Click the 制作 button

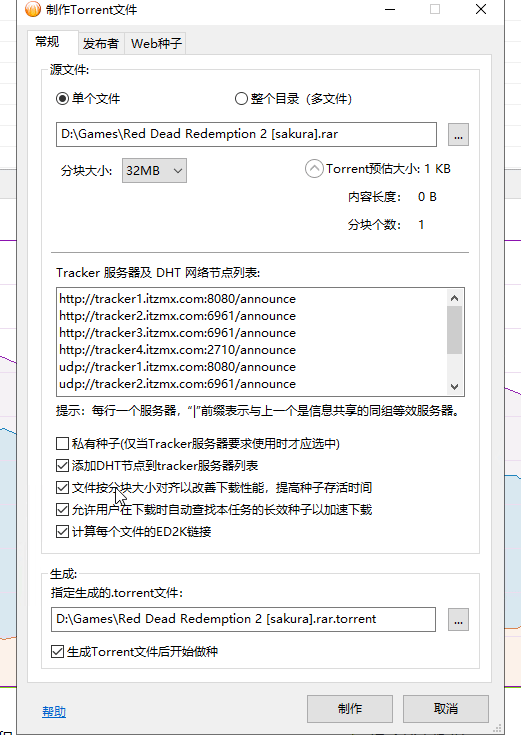point(350,709)
